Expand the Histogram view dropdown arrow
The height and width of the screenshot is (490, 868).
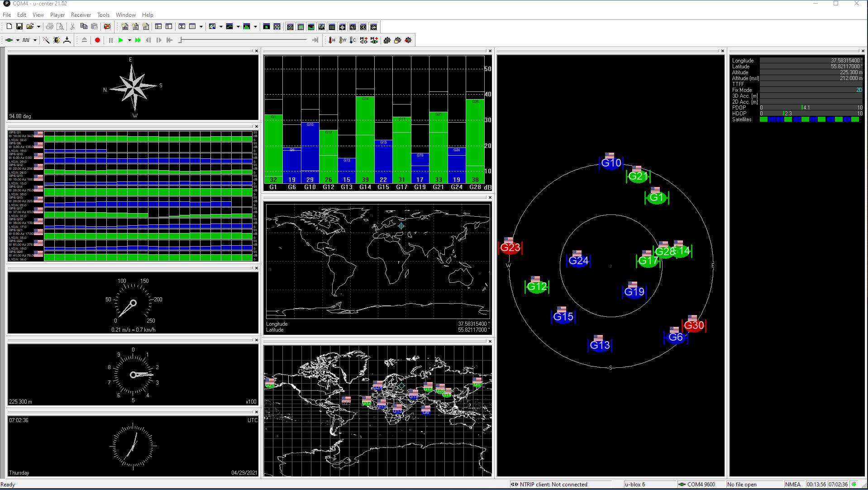(x=255, y=27)
